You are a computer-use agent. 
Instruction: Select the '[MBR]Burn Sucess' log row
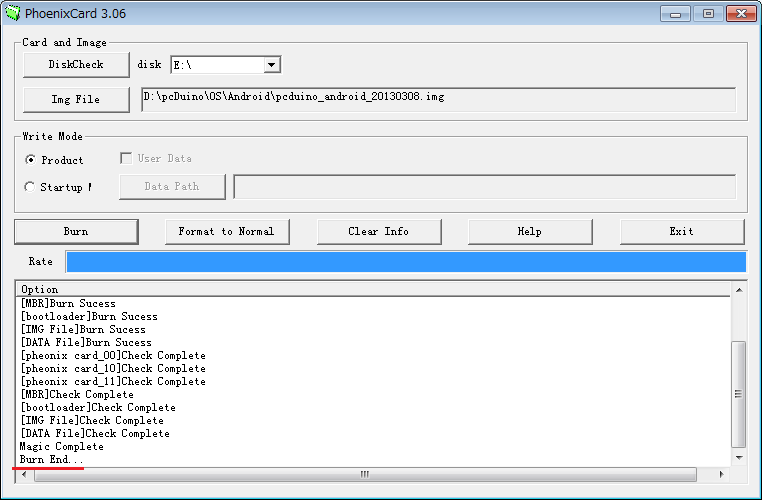(x=374, y=304)
